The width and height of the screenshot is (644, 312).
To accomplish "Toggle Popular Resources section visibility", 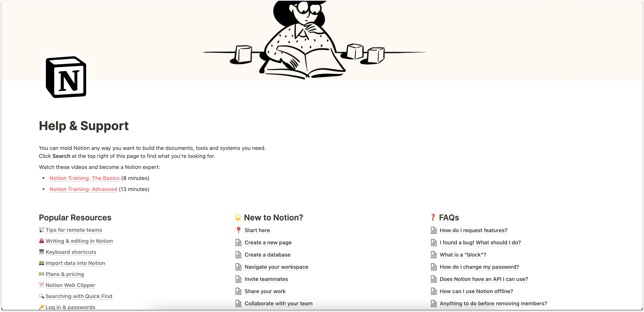I will click(75, 217).
